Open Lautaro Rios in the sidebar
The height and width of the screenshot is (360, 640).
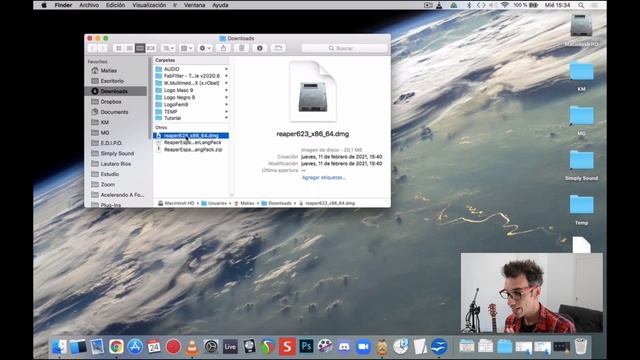click(x=116, y=164)
